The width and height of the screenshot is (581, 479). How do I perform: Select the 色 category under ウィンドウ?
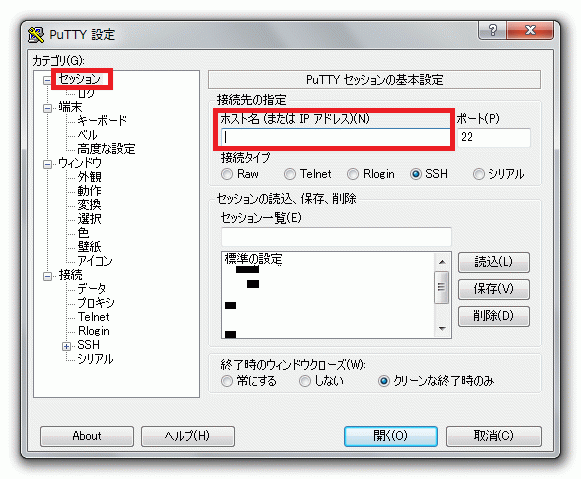click(x=83, y=233)
